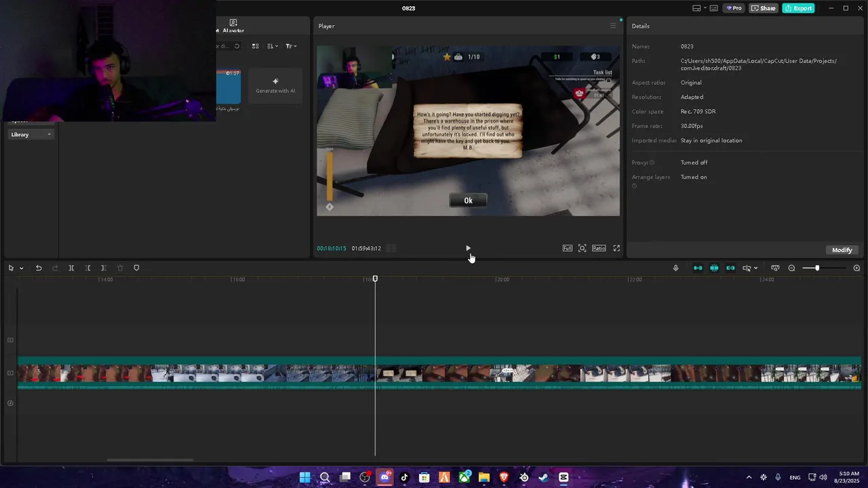
Task: Open the Ratio option in player
Action: tap(599, 248)
